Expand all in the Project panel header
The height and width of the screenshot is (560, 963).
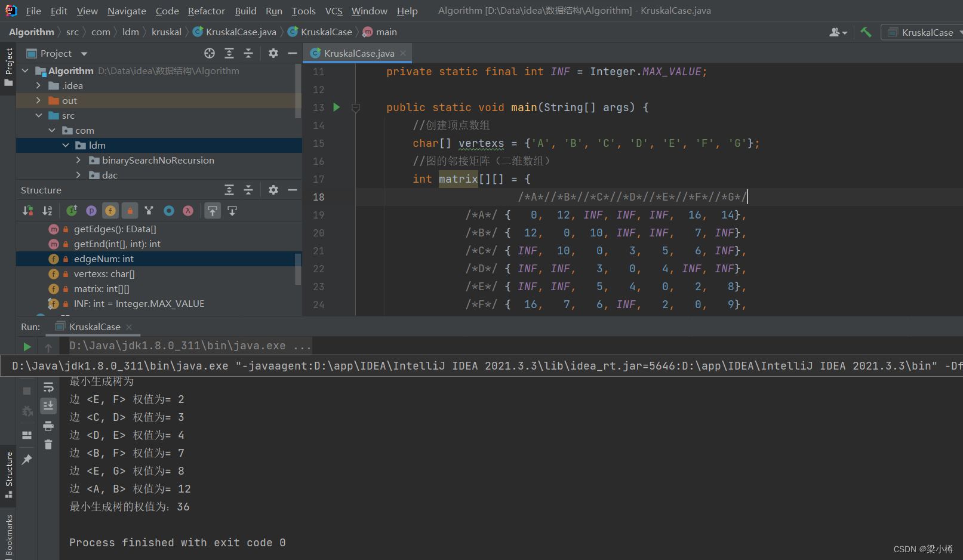pos(229,53)
